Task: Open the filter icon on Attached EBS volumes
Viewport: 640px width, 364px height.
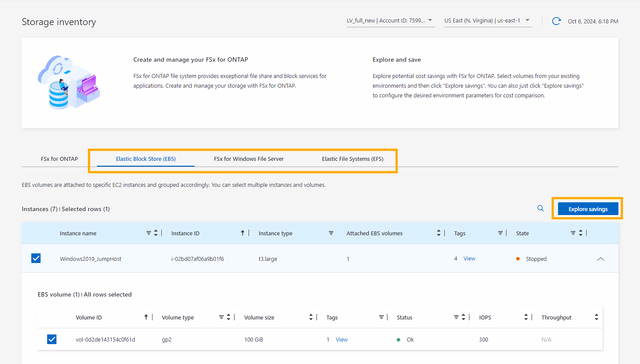Action: [439, 233]
